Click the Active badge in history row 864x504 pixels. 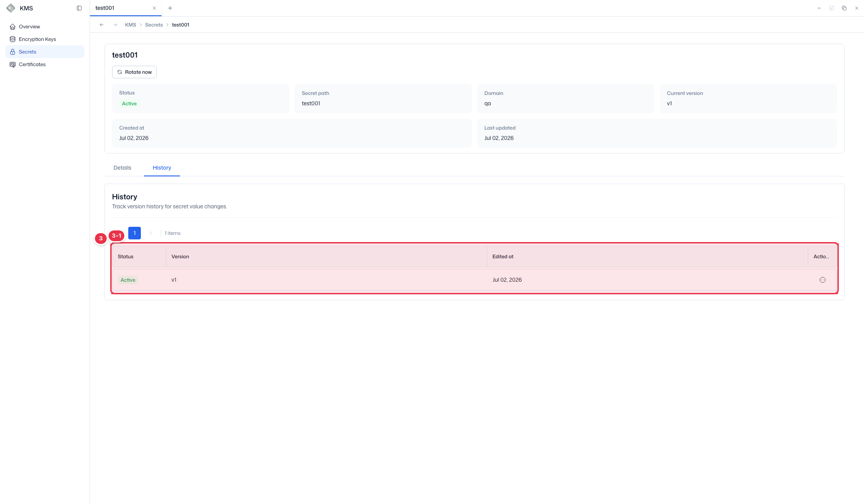click(128, 280)
